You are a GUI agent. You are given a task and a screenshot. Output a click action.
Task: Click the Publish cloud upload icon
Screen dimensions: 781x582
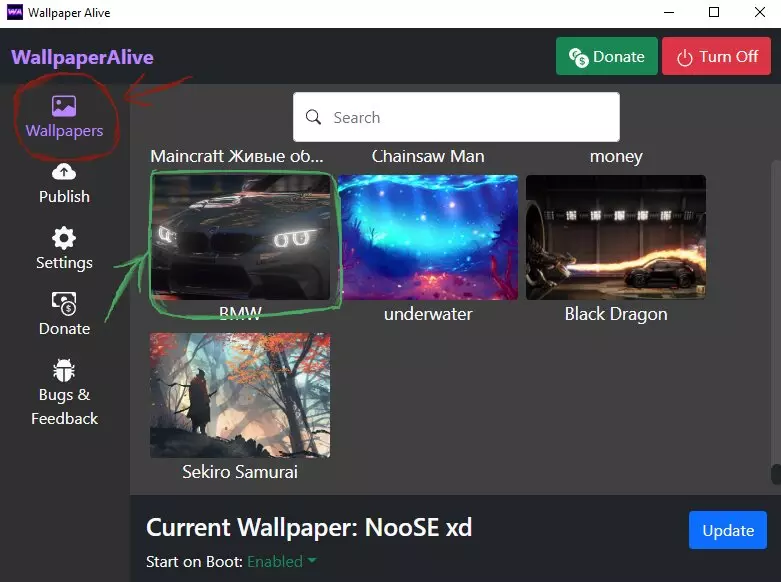click(64, 172)
